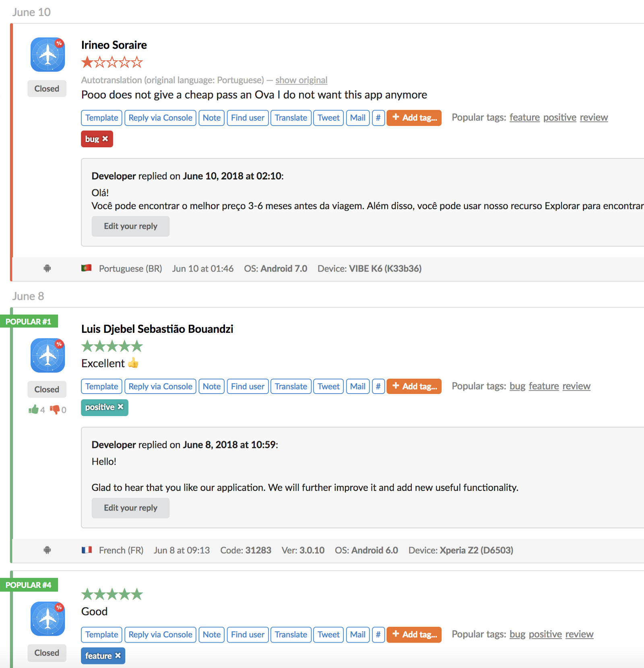Remove the feature tag from Good review
644x668 pixels.
(118, 656)
